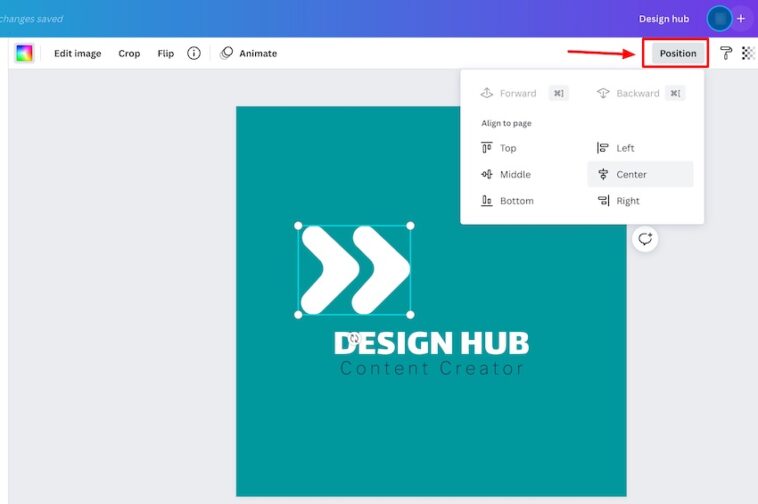Select the DESIGN HUB text on canvas
The height and width of the screenshot is (504, 758).
point(431,343)
